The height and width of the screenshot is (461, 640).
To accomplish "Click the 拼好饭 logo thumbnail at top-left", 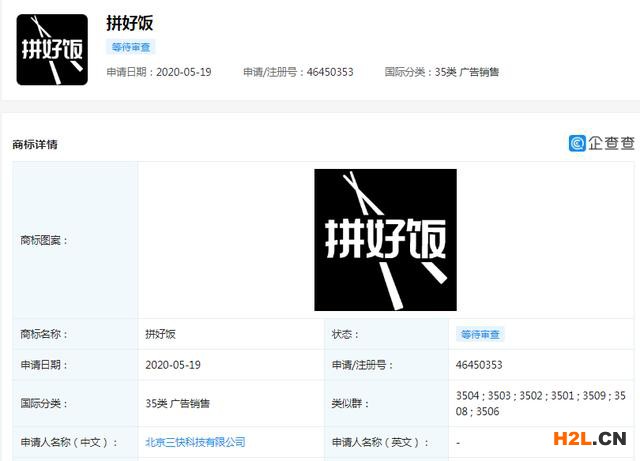I will [52, 49].
